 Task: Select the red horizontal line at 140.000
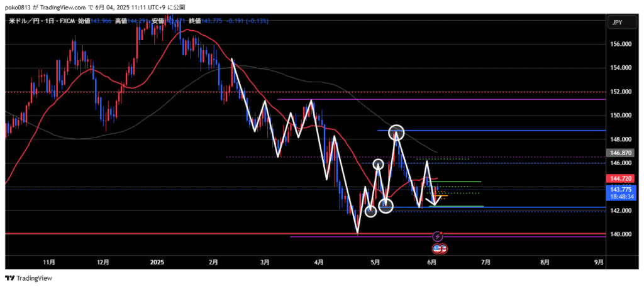pos(189,234)
